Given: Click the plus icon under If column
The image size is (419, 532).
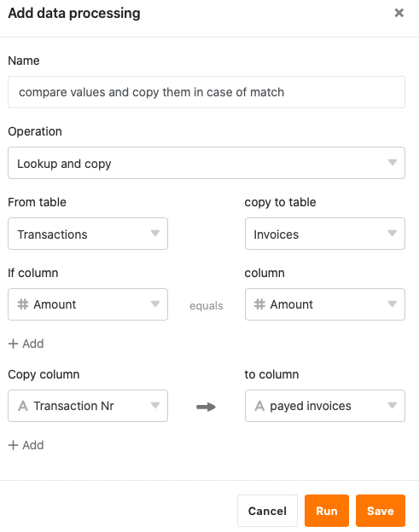Looking at the screenshot, I should click(13, 344).
